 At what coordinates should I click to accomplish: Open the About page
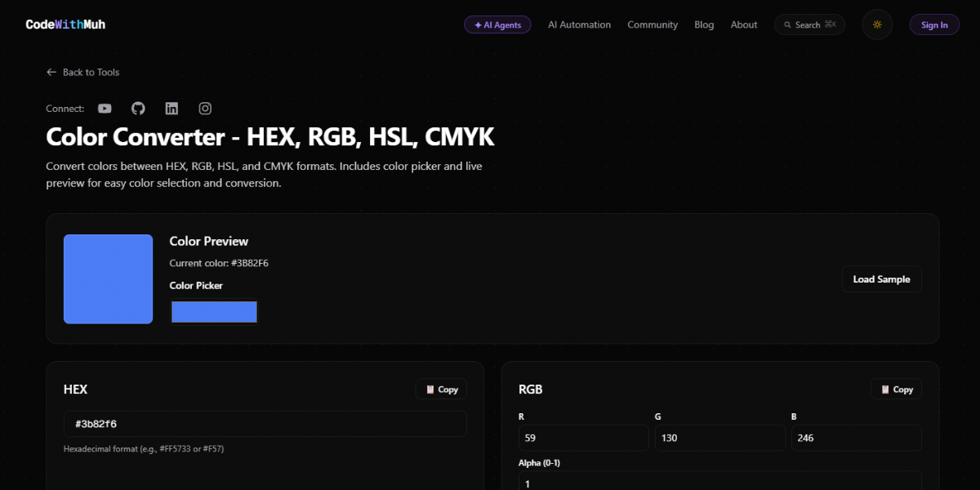pos(744,24)
